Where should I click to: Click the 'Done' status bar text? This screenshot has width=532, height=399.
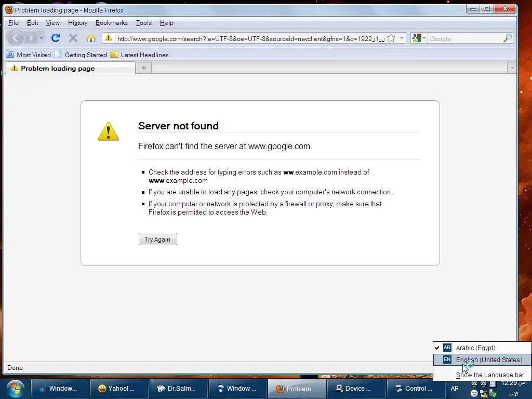(x=15, y=367)
